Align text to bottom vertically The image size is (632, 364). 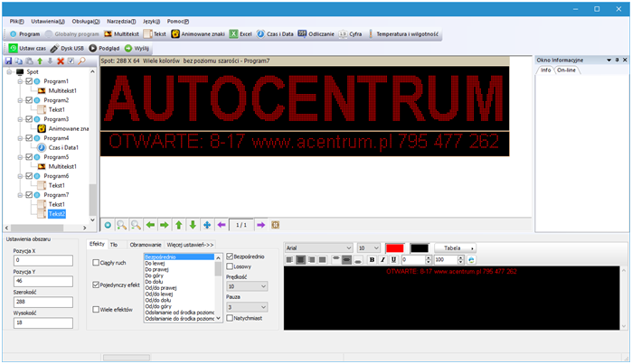pyautogui.click(x=357, y=260)
